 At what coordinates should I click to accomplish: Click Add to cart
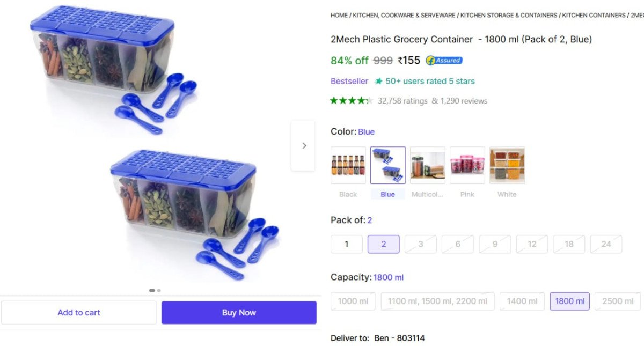tap(79, 312)
